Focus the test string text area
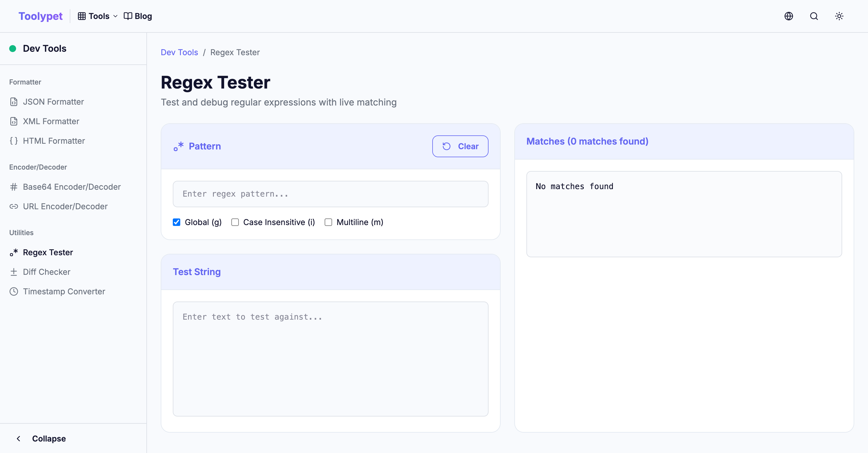 click(330, 358)
